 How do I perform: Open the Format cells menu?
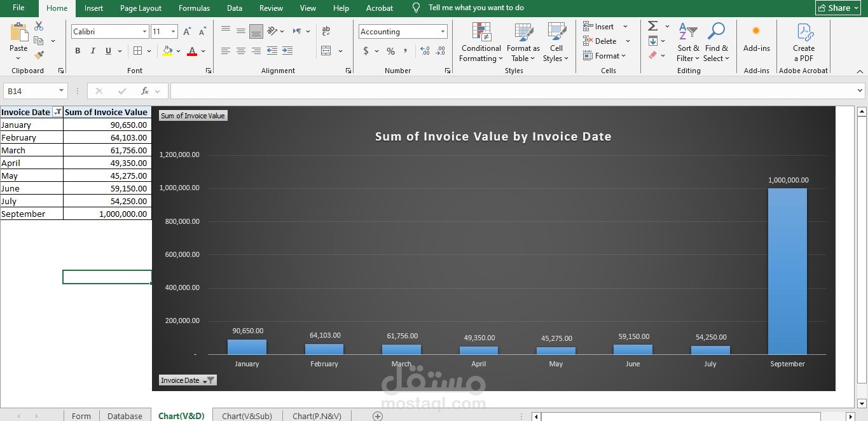pyautogui.click(x=604, y=55)
